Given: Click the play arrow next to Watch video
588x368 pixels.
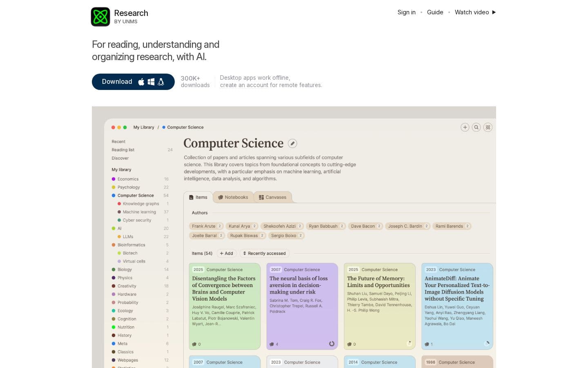Looking at the screenshot, I should (494, 12).
